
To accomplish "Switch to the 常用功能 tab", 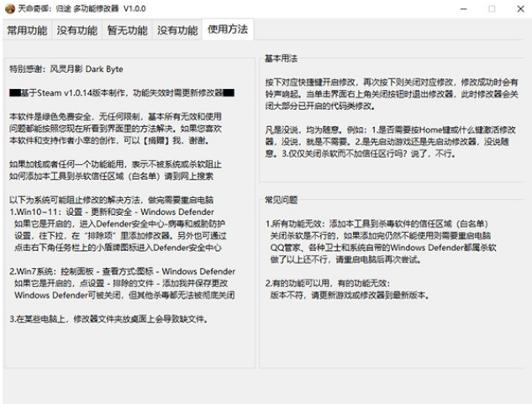I will [27, 30].
